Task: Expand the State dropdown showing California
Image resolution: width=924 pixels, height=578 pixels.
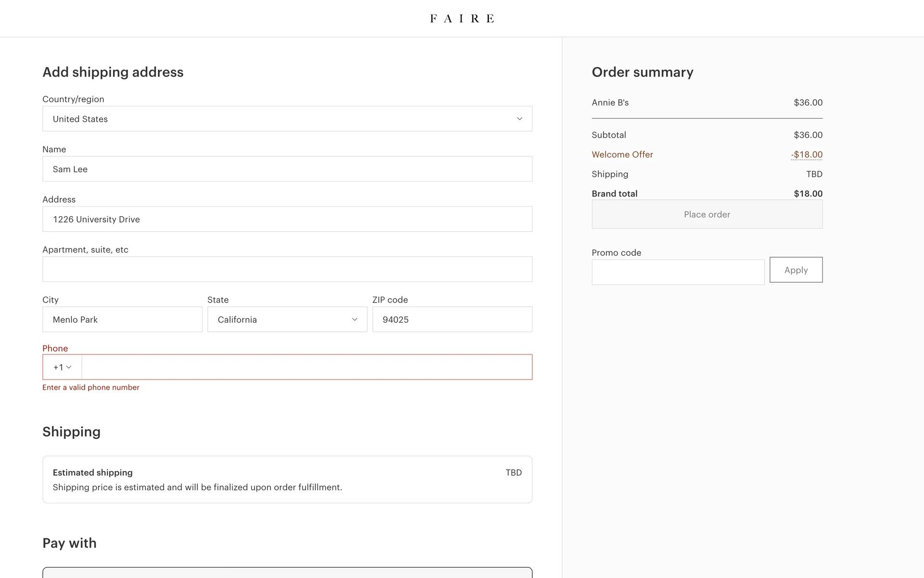Action: click(x=287, y=319)
